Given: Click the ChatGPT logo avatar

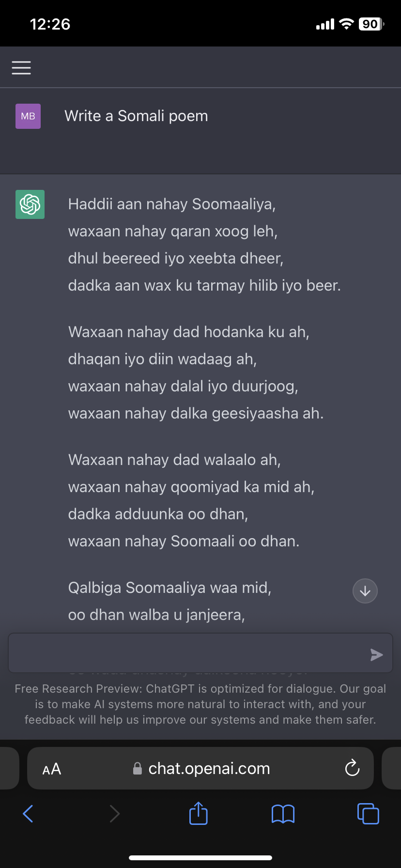Looking at the screenshot, I should click(x=30, y=204).
